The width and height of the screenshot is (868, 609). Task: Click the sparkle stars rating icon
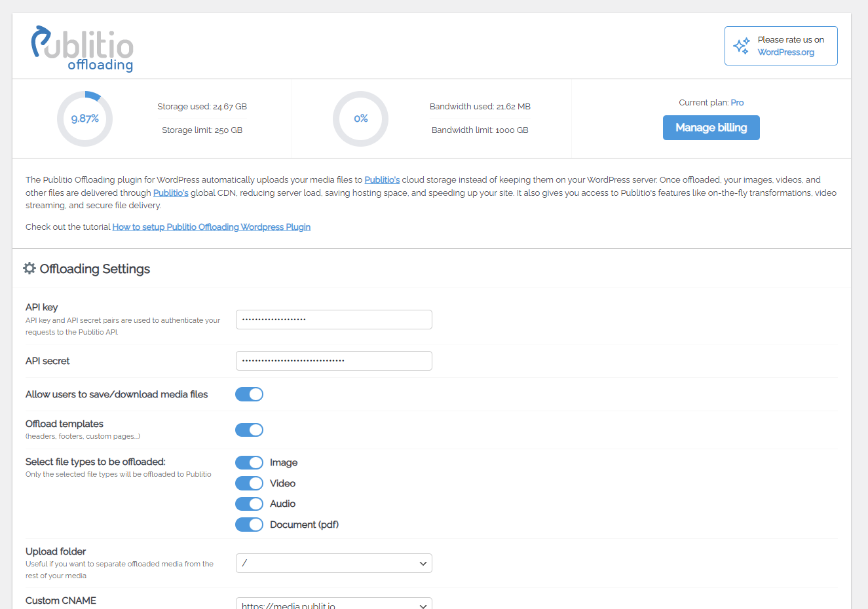741,46
